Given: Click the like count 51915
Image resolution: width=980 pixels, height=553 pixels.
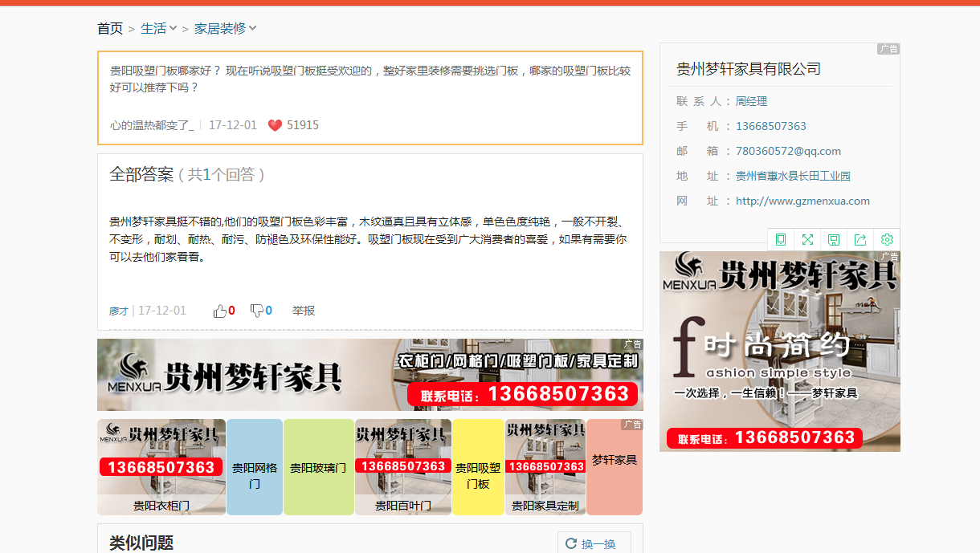Looking at the screenshot, I should (x=303, y=125).
